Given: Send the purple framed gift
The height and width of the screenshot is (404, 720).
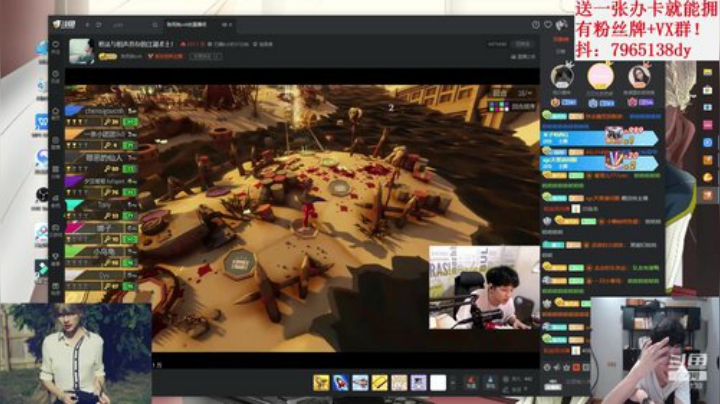Looking at the screenshot, I should [x=418, y=382].
